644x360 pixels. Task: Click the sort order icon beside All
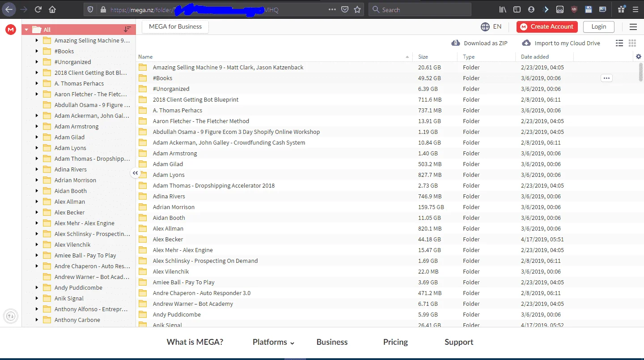click(127, 30)
